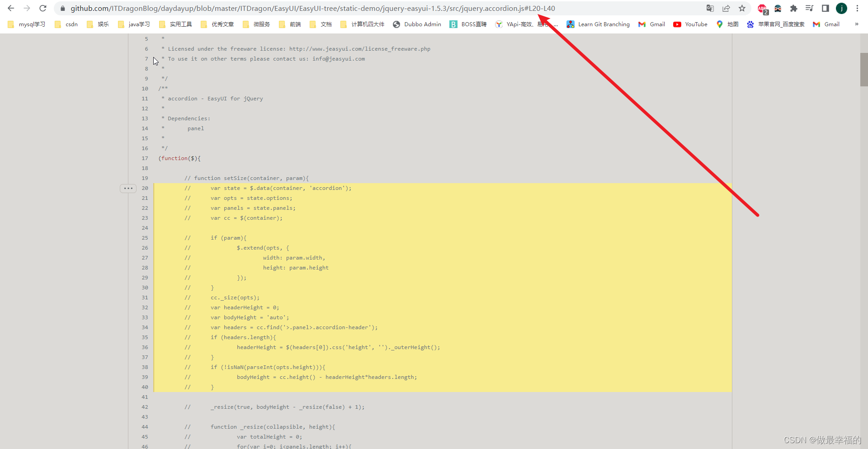Open the 文档 bookmark folder
This screenshot has height=449, width=868.
pos(321,24)
